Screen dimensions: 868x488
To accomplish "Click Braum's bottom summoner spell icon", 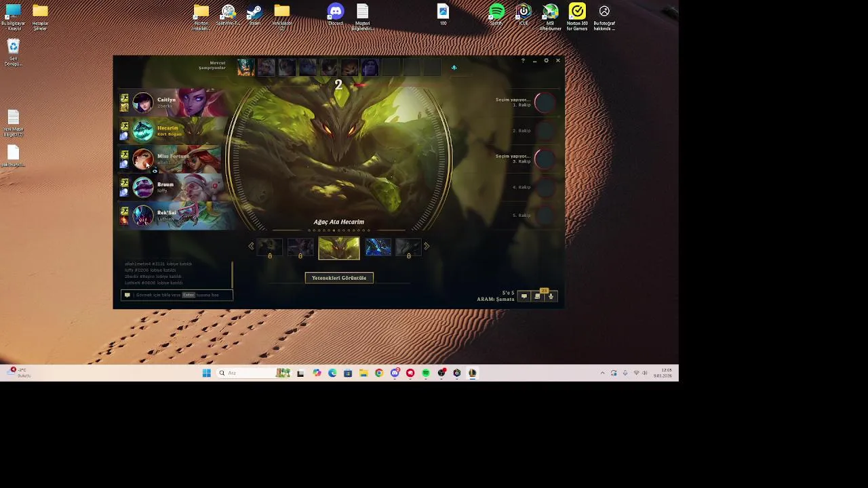I will pos(124,192).
